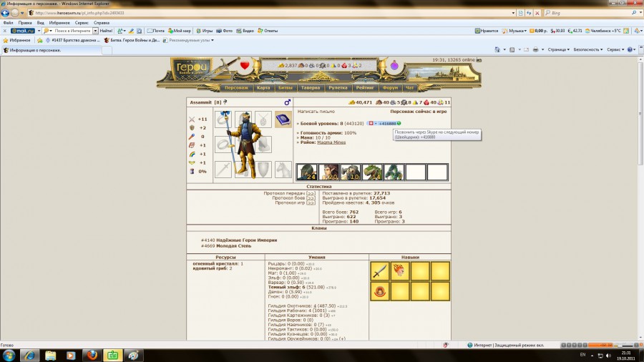
Task: Click the blue spellbook inventory item
Action: (x=283, y=119)
